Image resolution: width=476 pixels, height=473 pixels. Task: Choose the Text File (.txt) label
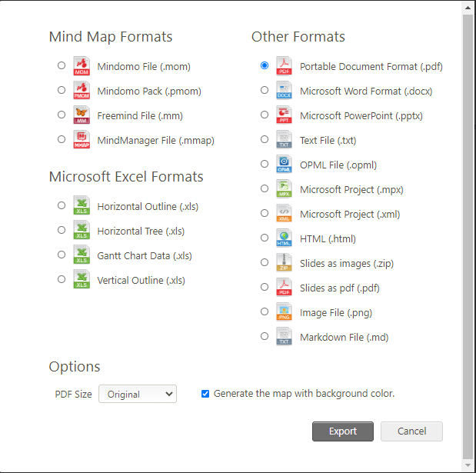tap(328, 141)
